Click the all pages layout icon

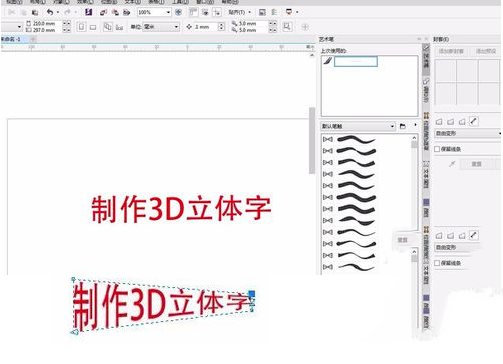(x=107, y=27)
